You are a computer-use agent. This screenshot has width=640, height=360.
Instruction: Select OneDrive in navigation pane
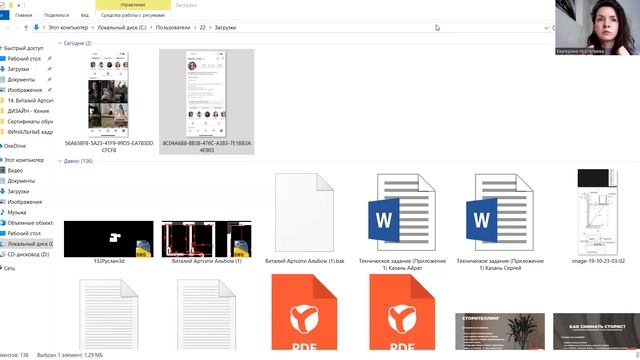coord(15,146)
